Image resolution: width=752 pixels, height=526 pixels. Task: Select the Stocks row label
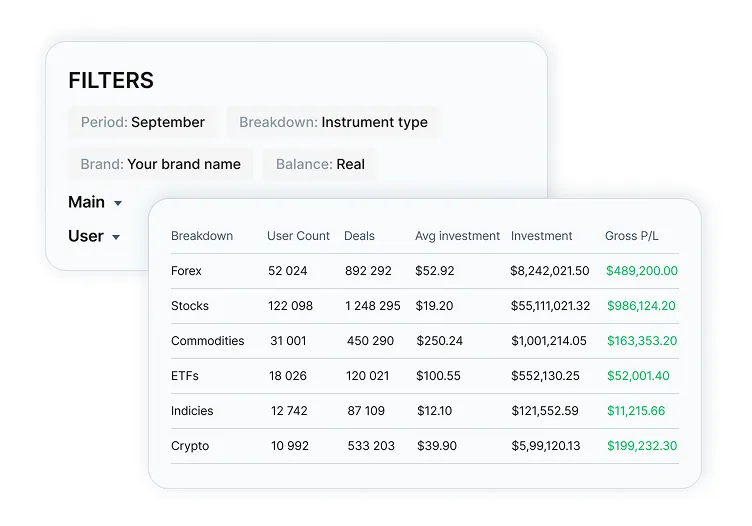[190, 306]
